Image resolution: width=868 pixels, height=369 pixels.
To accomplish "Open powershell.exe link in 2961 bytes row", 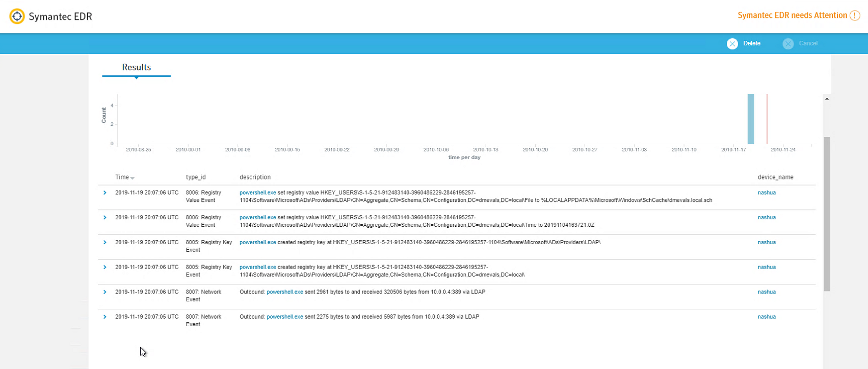I will point(285,292).
